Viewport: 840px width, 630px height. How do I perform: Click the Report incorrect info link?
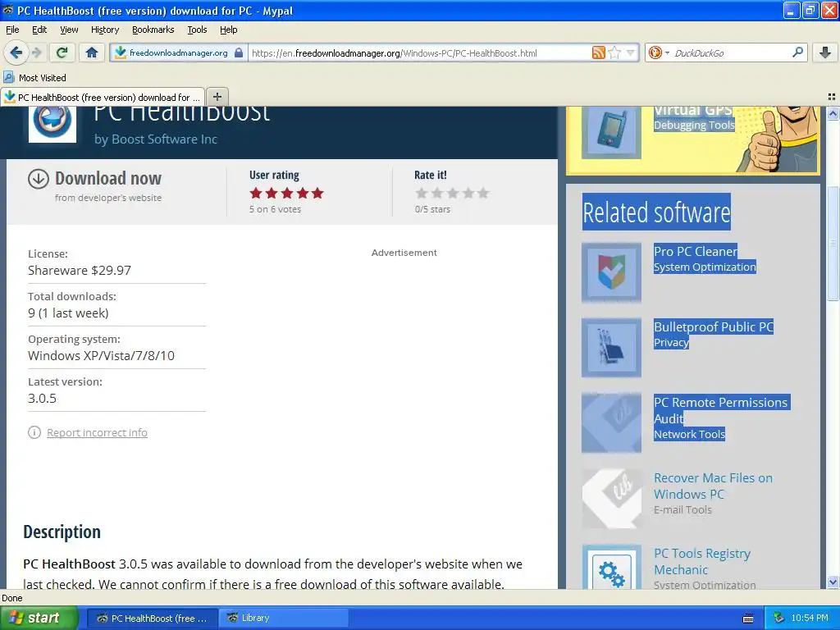tap(97, 432)
